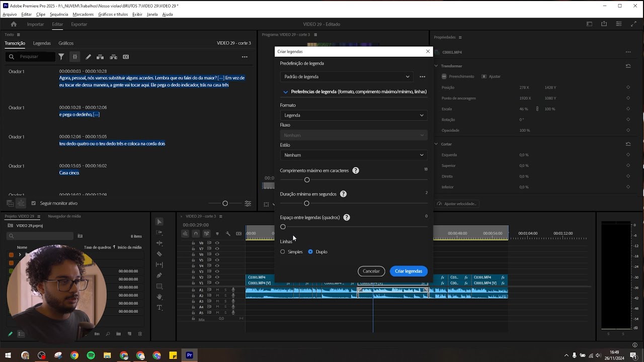Viewport: 644px width, 362px height.
Task: Switch to Navegador de mídia tab
Action: 64,216
